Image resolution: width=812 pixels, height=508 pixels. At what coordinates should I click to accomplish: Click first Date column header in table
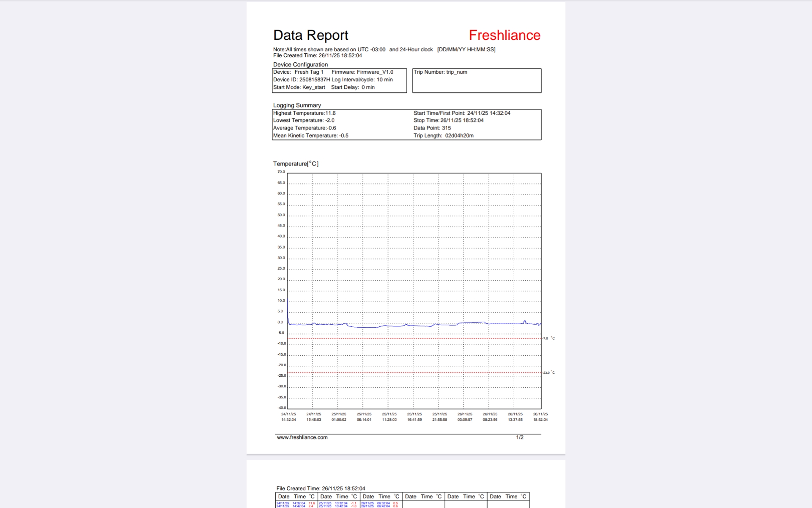coord(284,497)
